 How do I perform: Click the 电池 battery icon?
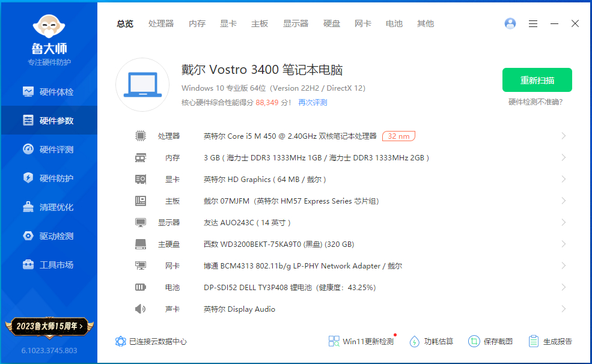tap(141, 288)
